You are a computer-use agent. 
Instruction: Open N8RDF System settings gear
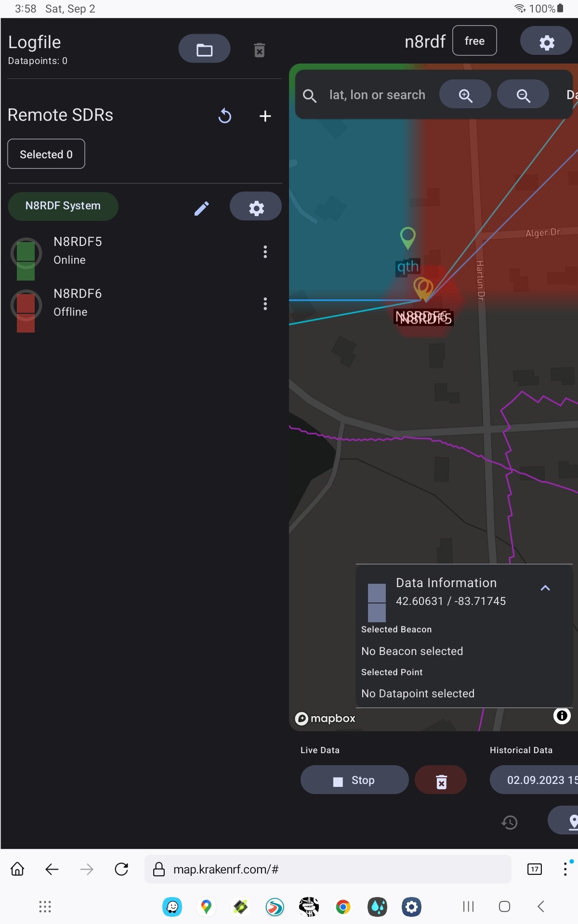[x=256, y=207]
